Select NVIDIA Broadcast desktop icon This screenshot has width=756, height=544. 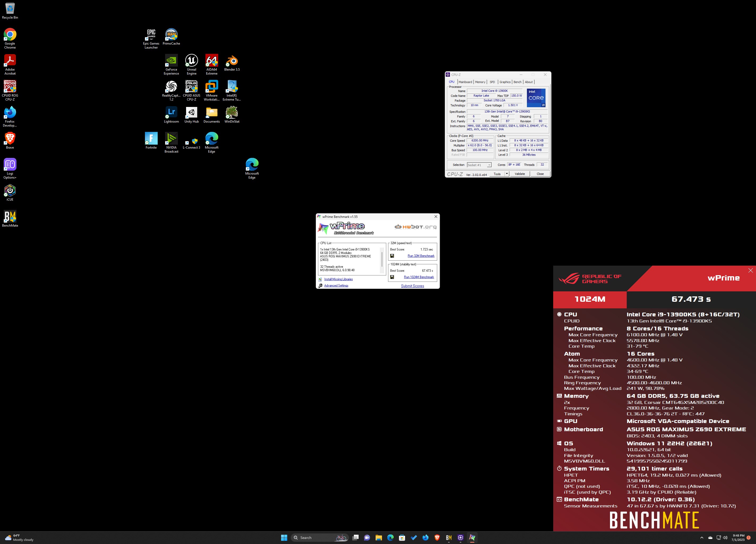[x=171, y=143]
